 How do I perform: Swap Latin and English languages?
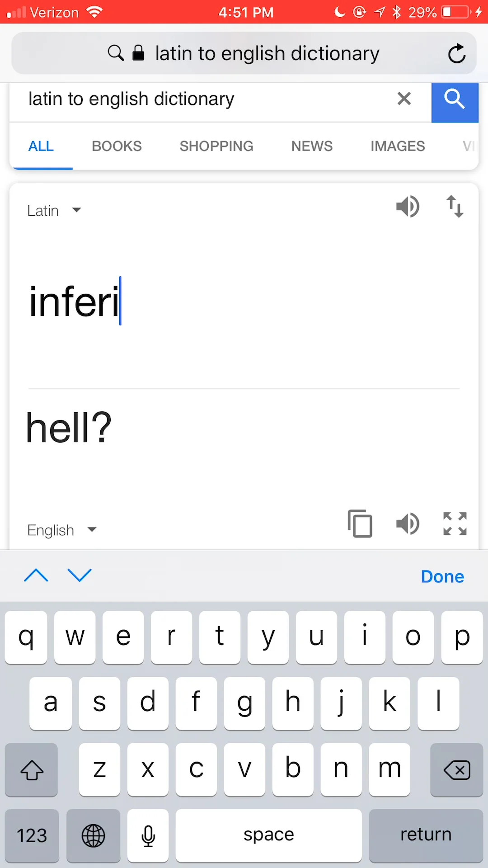(455, 207)
